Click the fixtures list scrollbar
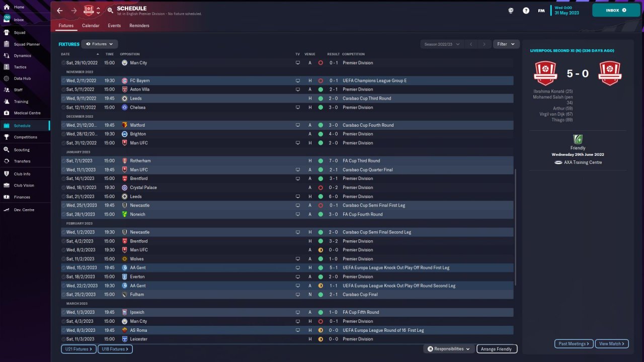The image size is (644, 362). coord(516,226)
